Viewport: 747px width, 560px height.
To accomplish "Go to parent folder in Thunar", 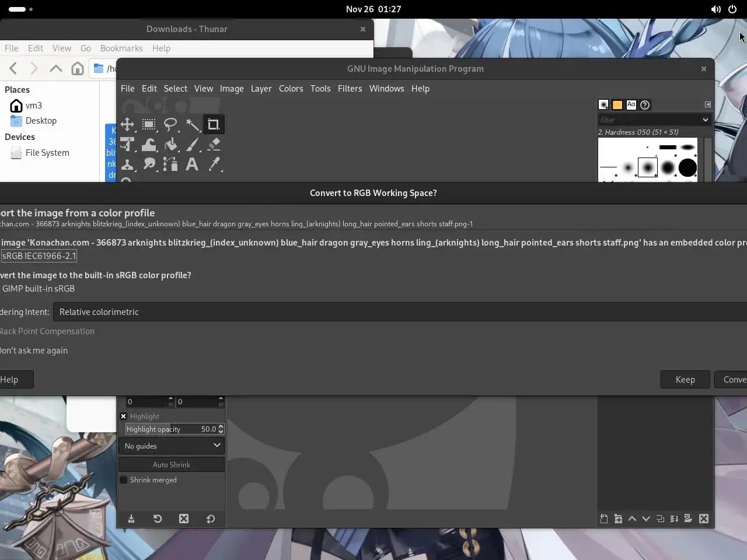I will tap(56, 68).
